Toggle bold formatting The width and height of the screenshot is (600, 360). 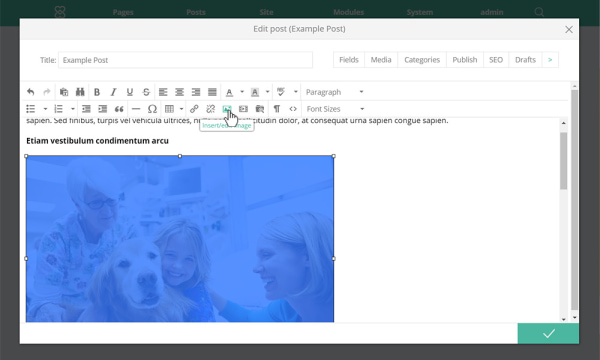(97, 92)
